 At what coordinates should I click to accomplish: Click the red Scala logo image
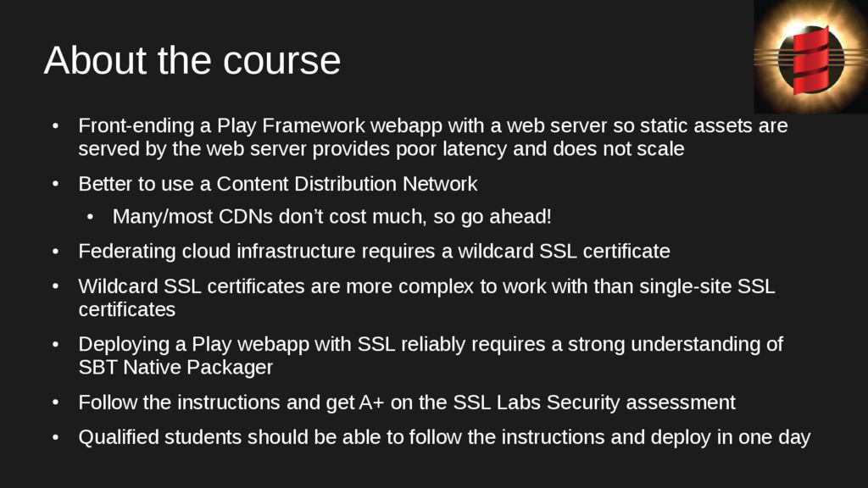coord(811,57)
